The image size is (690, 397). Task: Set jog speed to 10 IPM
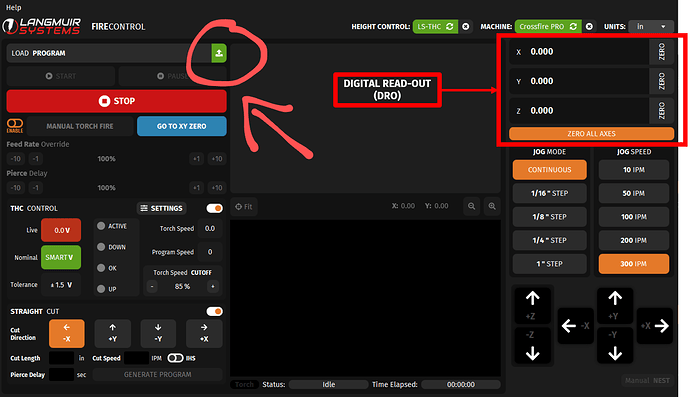pos(634,170)
